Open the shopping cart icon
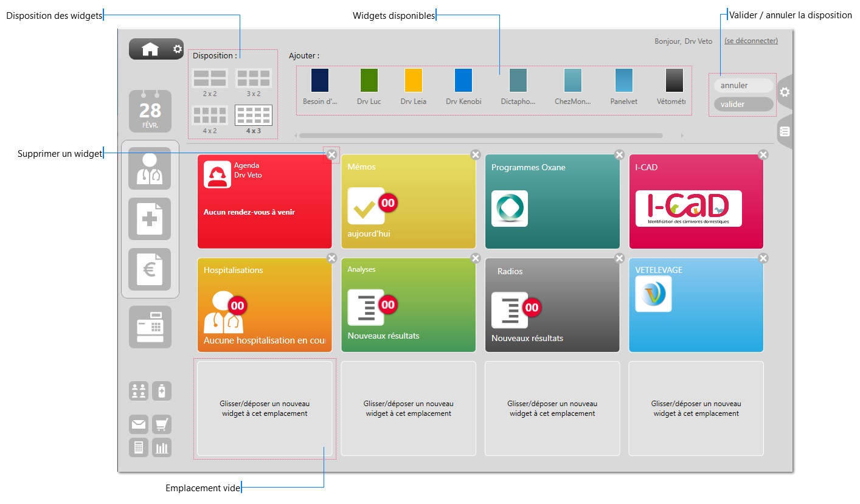This screenshot has height=504, width=860. (162, 424)
